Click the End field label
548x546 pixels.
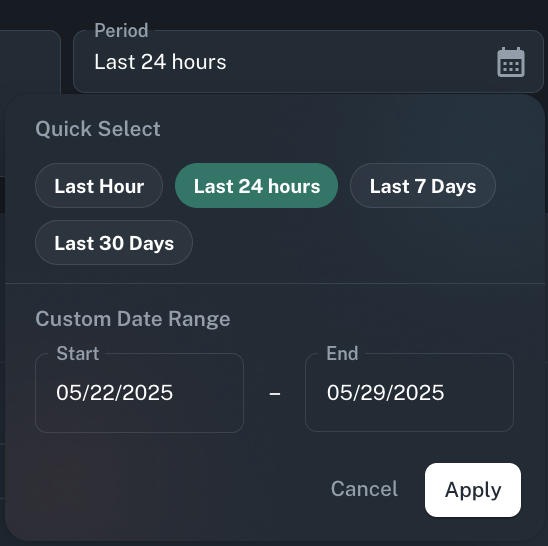[x=342, y=353]
